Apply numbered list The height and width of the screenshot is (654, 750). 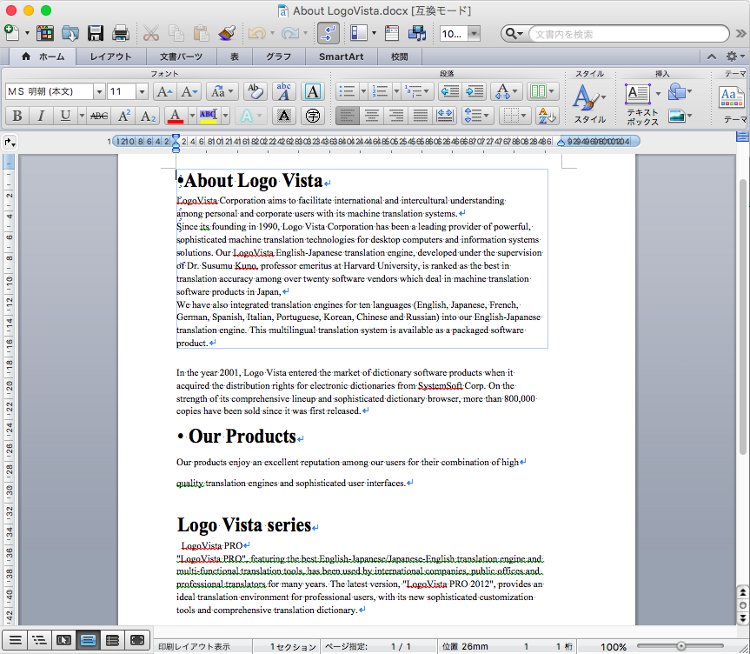tap(381, 91)
